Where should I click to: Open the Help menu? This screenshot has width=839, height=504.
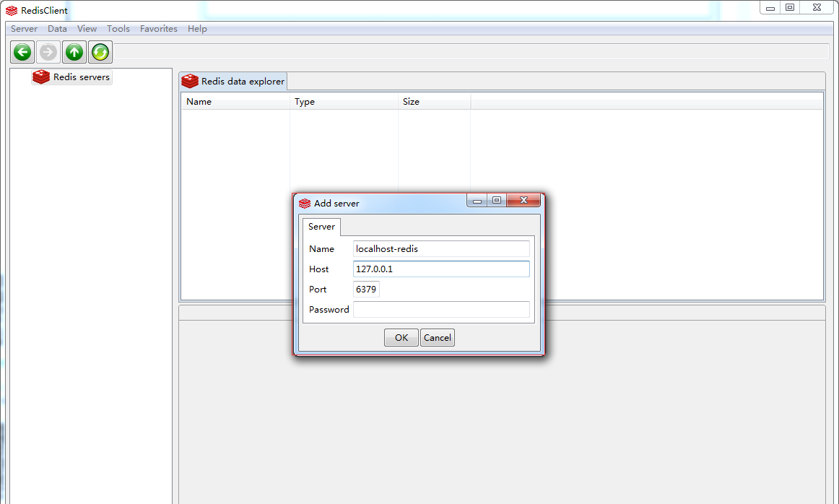coord(196,28)
